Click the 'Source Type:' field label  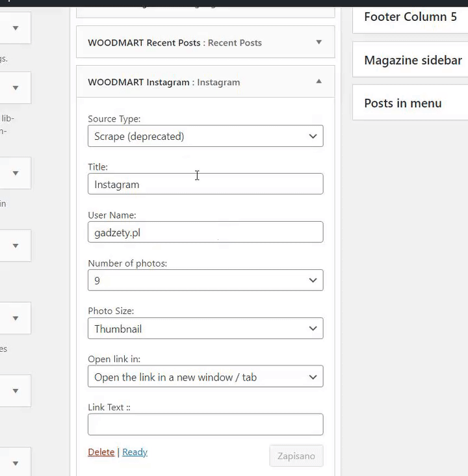(114, 119)
